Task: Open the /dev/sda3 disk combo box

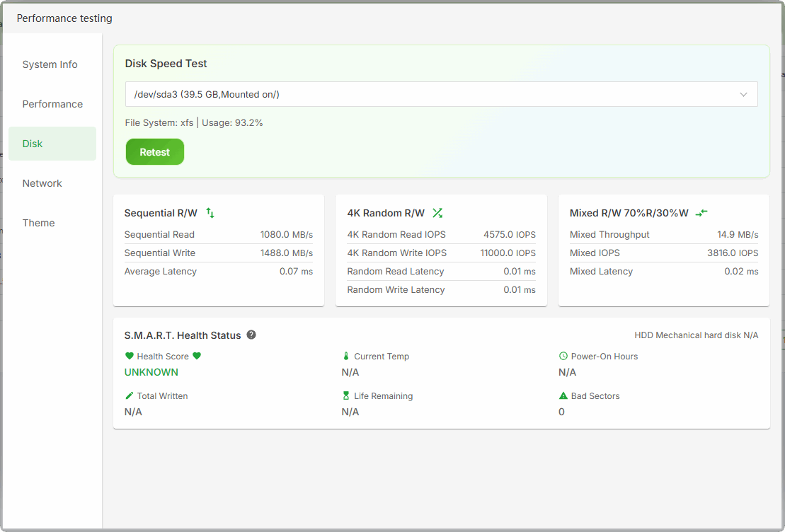Action: pos(425,94)
